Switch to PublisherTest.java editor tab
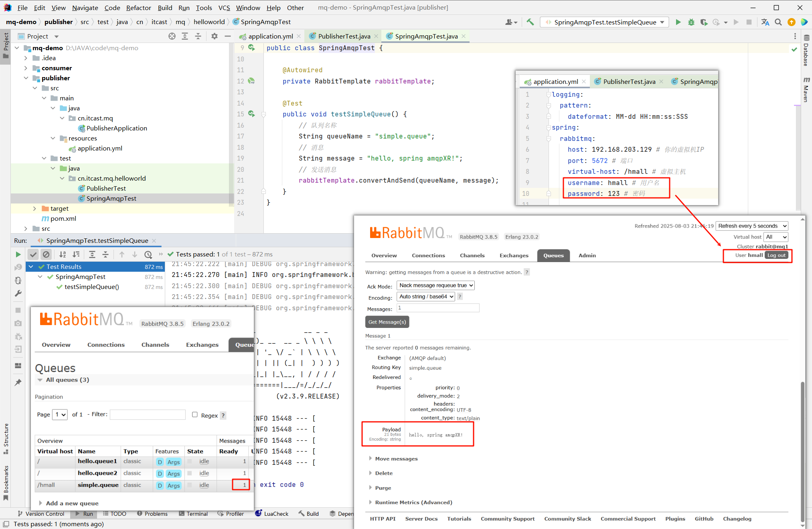812x529 pixels. 344,36
